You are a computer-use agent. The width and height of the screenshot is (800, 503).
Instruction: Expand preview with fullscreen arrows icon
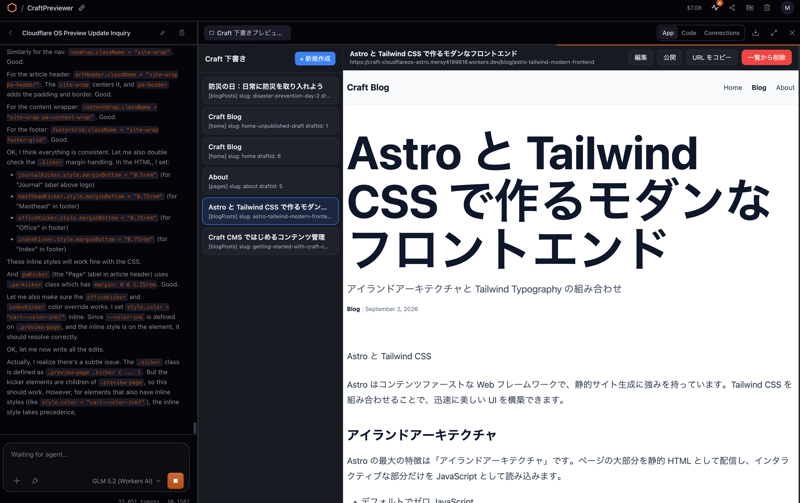tap(774, 33)
